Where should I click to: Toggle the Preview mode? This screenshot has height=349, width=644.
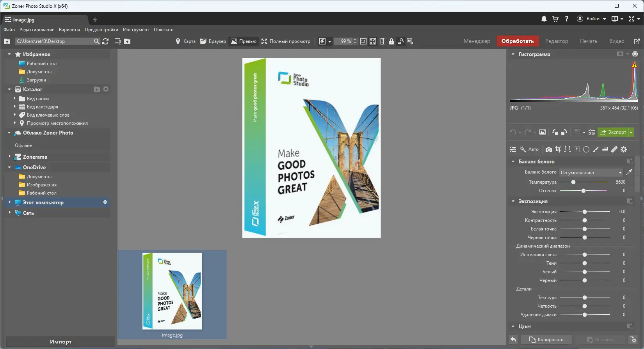(x=244, y=41)
